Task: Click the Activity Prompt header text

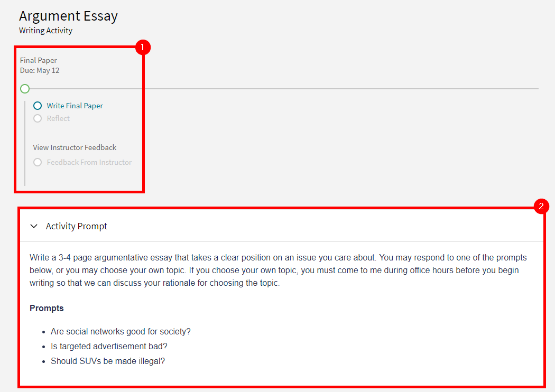Action: tap(77, 226)
